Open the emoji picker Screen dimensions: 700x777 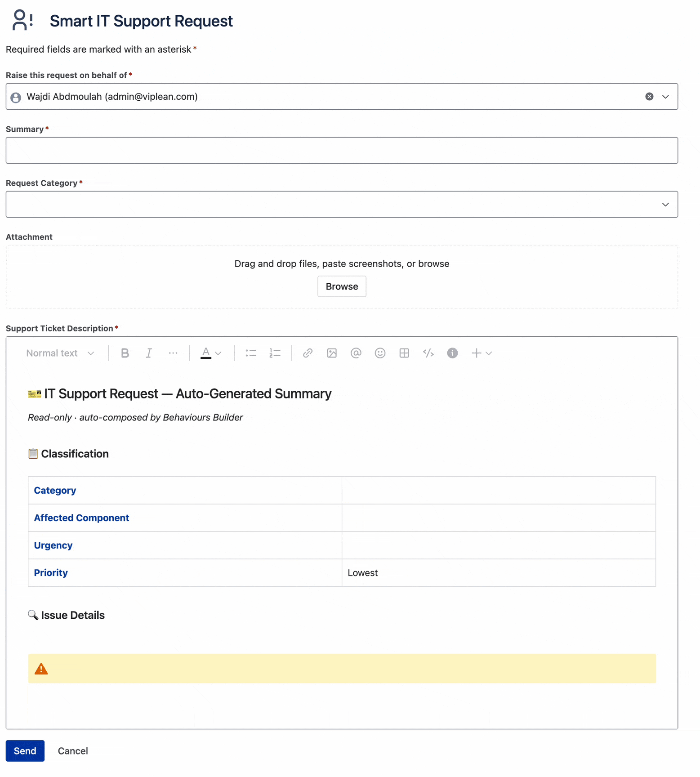(x=380, y=353)
